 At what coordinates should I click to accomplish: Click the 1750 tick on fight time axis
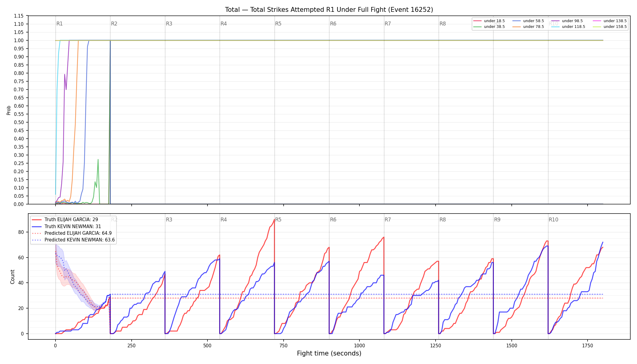(x=588, y=345)
